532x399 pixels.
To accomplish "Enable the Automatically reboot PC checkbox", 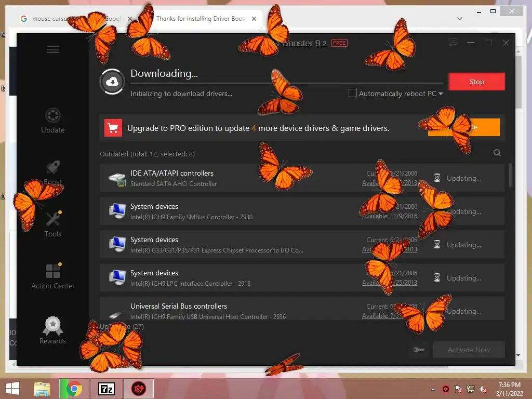I will (x=353, y=93).
